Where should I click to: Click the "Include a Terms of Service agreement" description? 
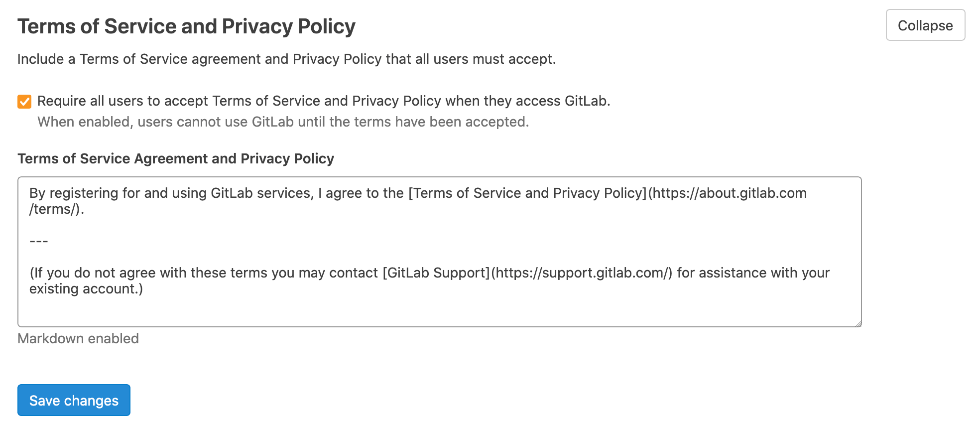tap(286, 59)
